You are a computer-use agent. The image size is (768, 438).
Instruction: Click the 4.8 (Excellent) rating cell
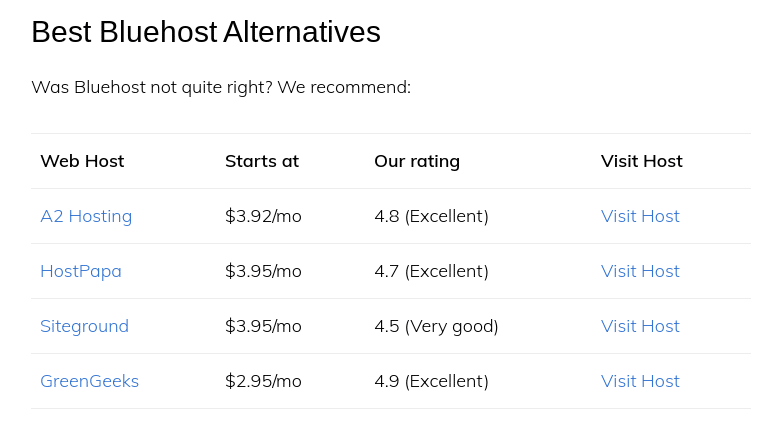click(x=432, y=216)
